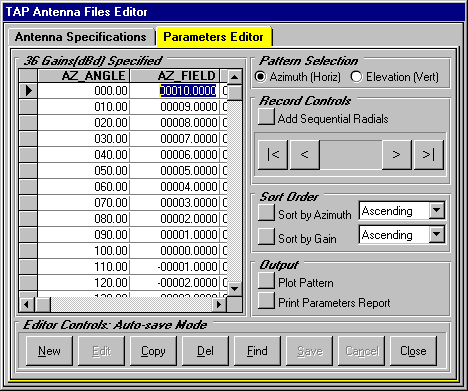Click the vertical scrollbar thumb of the grid
The width and height of the screenshot is (468, 391).
(x=235, y=93)
